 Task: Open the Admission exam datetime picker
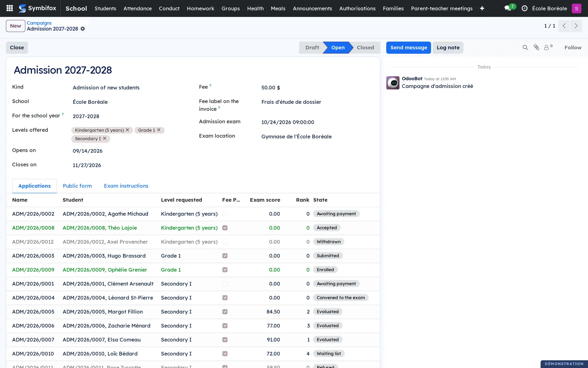(x=317, y=122)
